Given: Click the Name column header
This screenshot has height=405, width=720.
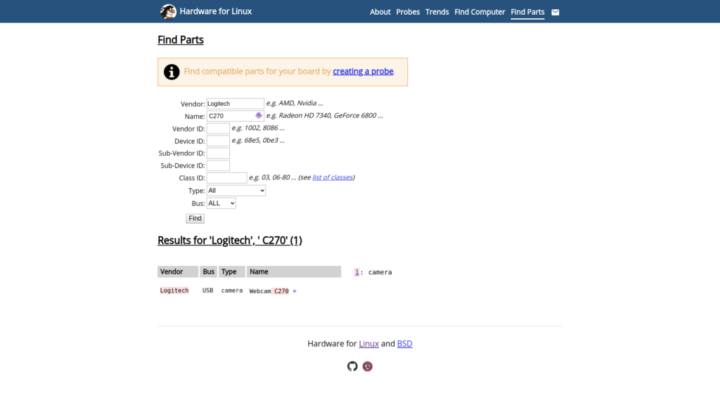Looking at the screenshot, I should pos(294,272).
